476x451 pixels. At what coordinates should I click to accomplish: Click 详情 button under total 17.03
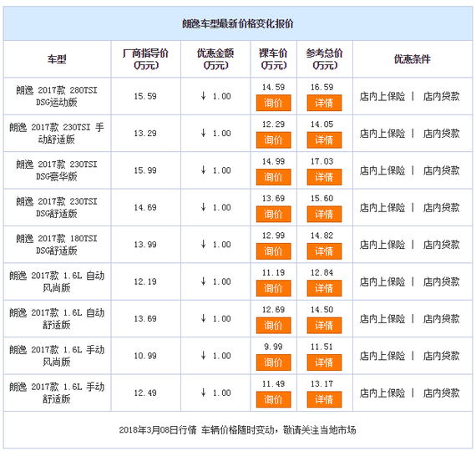(x=324, y=177)
